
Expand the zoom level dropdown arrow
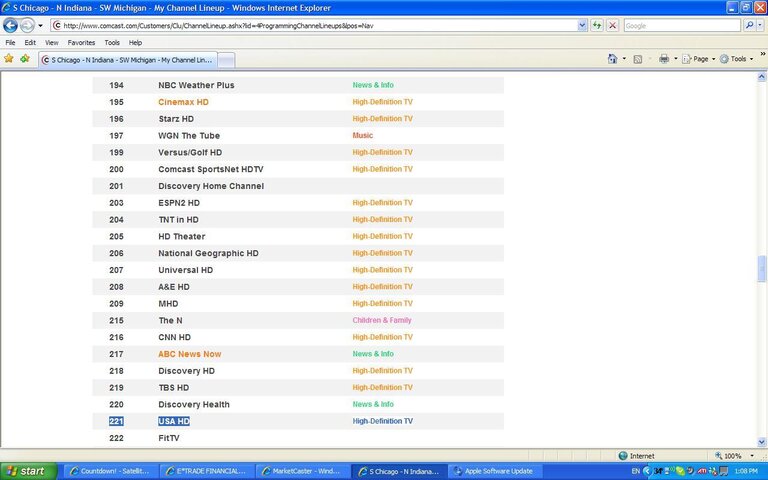(x=751, y=456)
